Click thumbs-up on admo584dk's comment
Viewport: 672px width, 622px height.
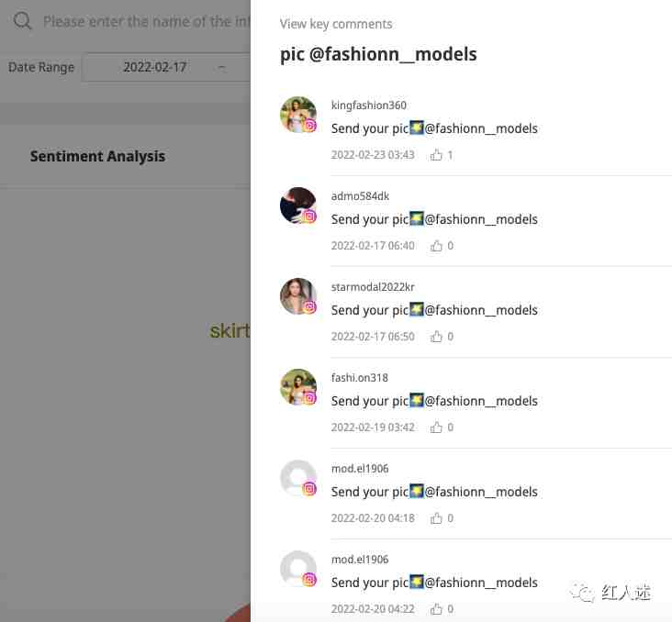tap(436, 246)
